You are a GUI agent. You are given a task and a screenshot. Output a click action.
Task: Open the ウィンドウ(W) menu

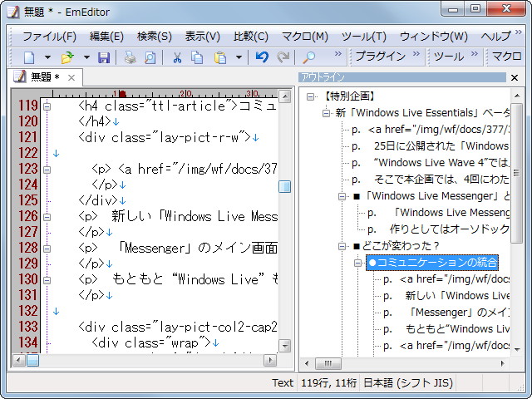click(x=434, y=37)
